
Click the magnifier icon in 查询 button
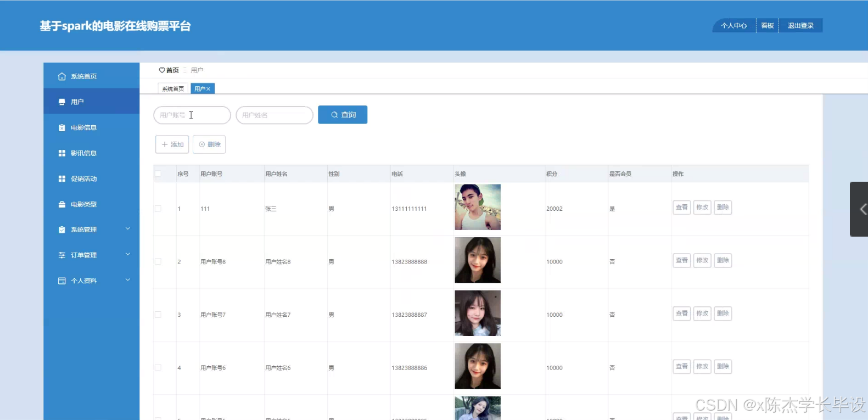(334, 115)
